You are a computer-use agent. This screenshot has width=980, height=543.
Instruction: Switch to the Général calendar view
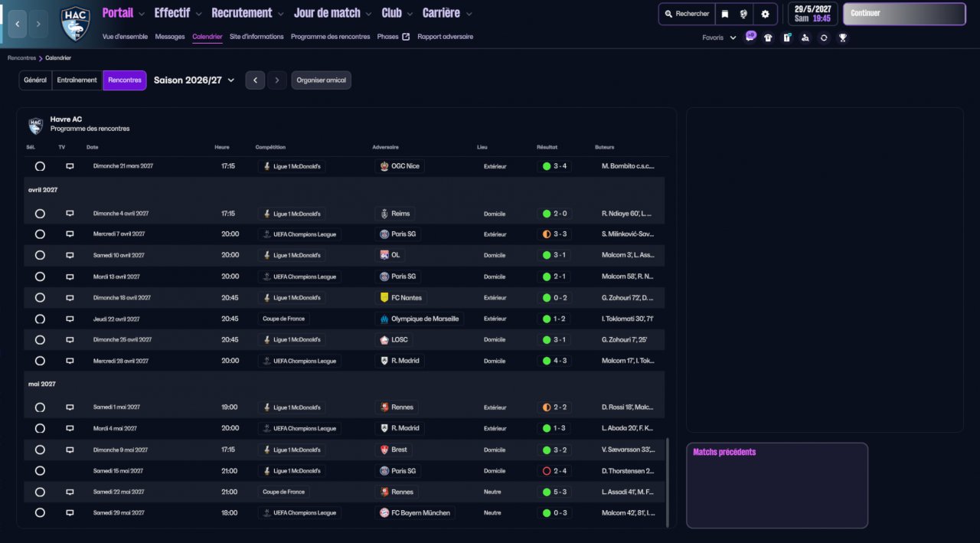pos(35,80)
